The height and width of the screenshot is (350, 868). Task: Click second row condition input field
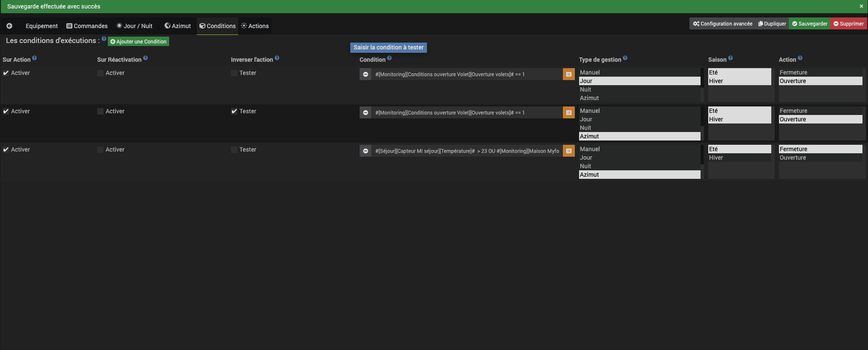tap(467, 112)
